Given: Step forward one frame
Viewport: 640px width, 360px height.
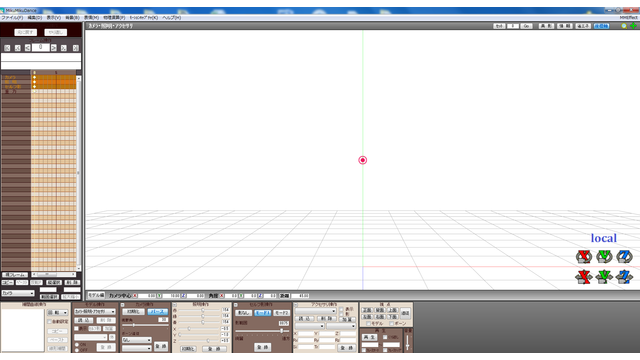Looking at the screenshot, I should coord(53,48).
